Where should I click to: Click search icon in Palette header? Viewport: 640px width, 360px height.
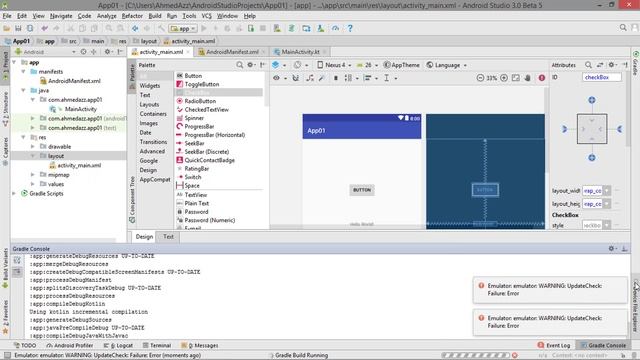click(x=240, y=65)
